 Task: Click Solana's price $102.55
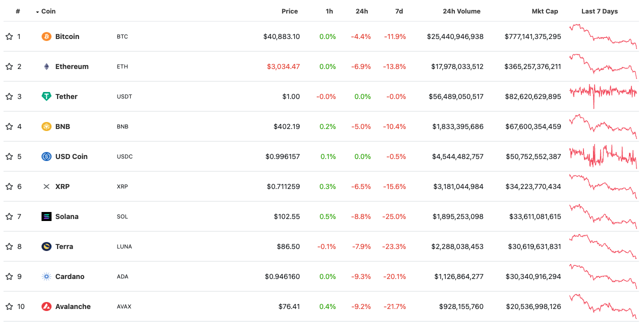(x=287, y=216)
